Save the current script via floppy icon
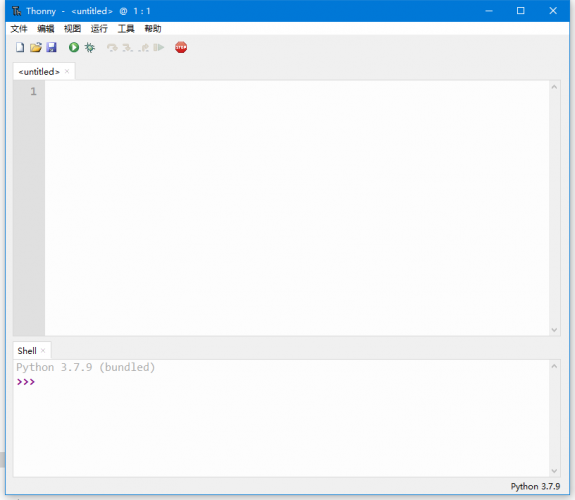 (x=51, y=47)
